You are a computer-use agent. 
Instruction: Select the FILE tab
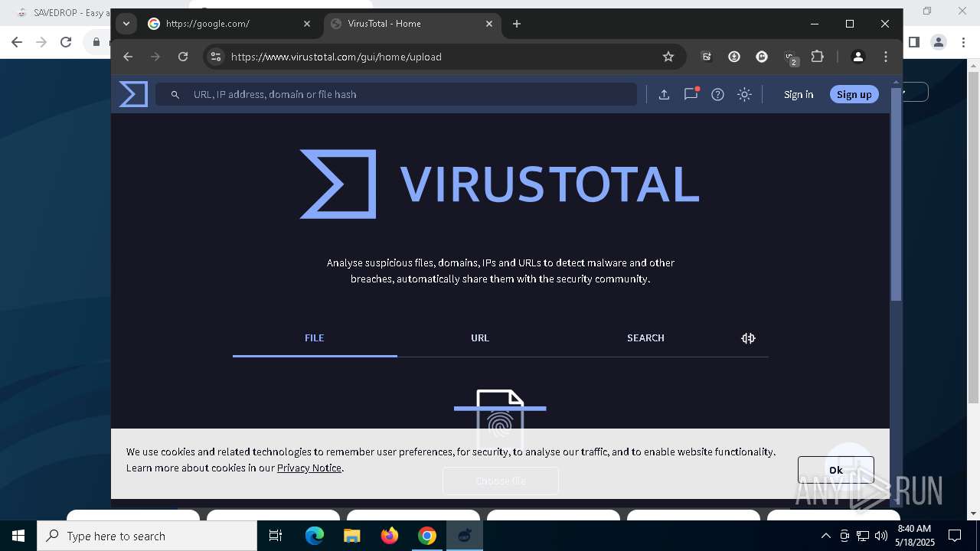click(x=315, y=338)
